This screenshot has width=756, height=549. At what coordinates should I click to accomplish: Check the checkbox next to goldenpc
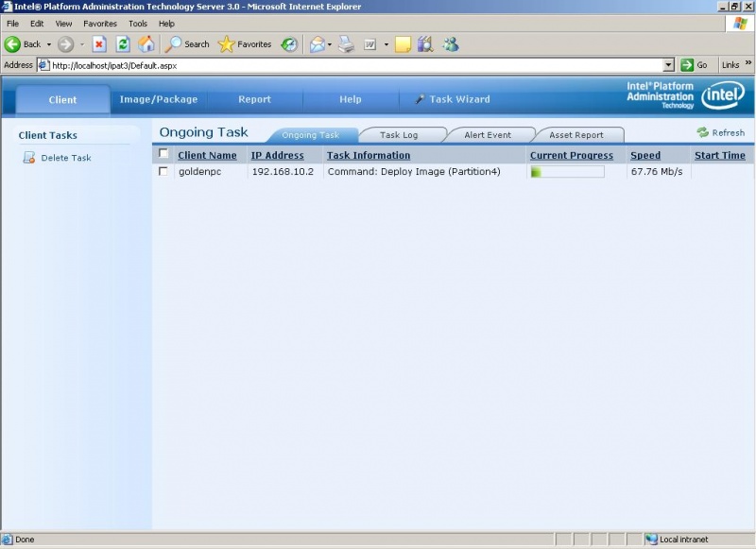163,171
